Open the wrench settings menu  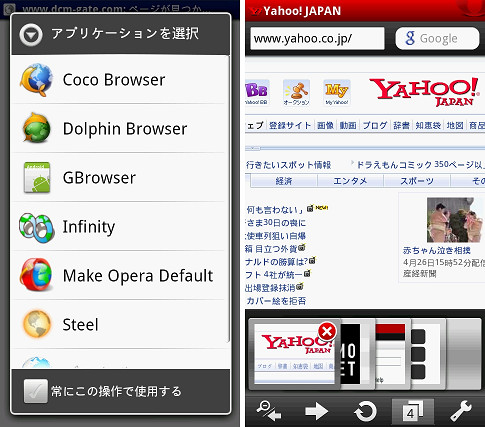[461, 412]
